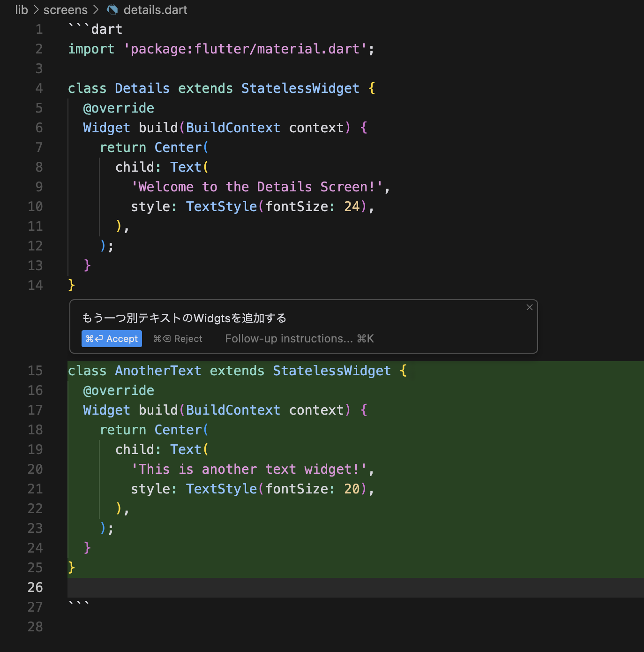Click StatelessWidget on line 15
644x652 pixels.
[x=332, y=371]
